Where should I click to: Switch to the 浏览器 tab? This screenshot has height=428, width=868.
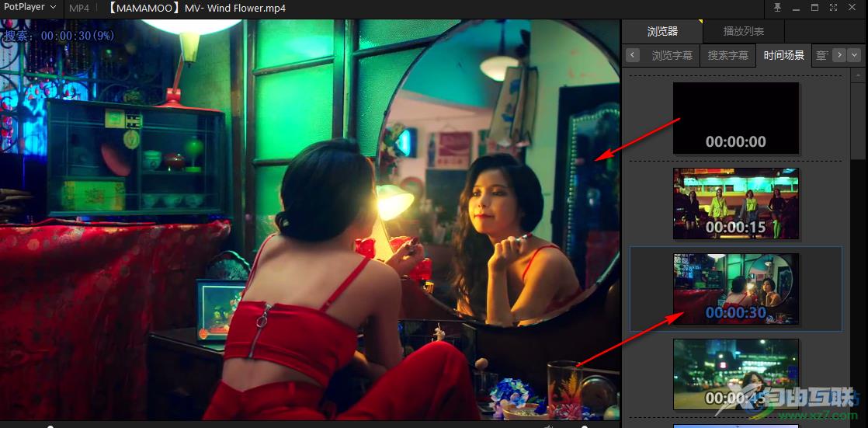[662, 32]
